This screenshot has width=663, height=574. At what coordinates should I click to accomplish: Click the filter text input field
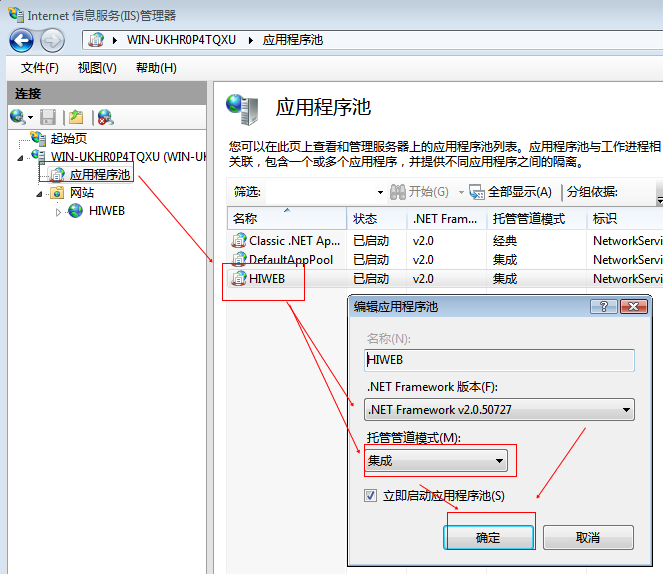pos(320,192)
